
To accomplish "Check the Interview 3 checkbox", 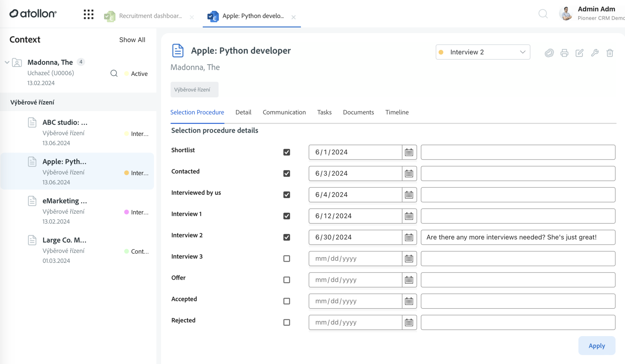I will pos(286,258).
